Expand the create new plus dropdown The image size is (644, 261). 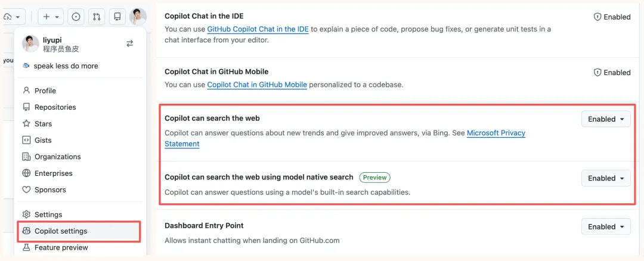[51, 17]
